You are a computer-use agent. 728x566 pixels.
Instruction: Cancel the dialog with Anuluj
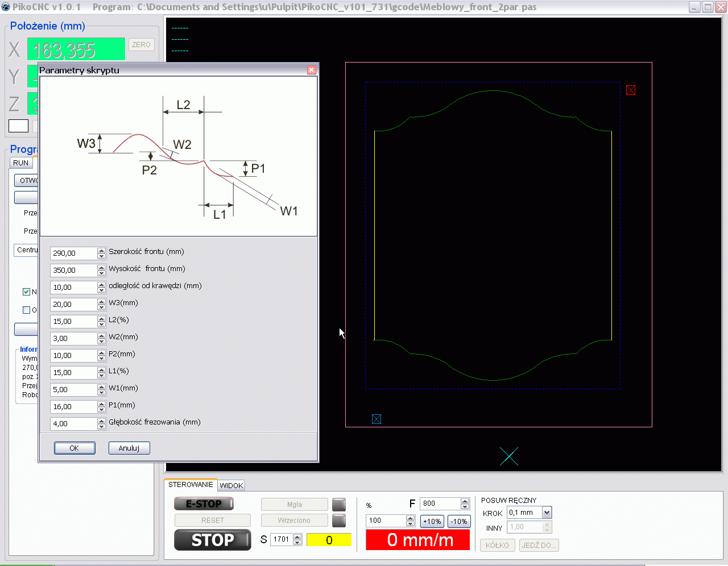click(129, 448)
